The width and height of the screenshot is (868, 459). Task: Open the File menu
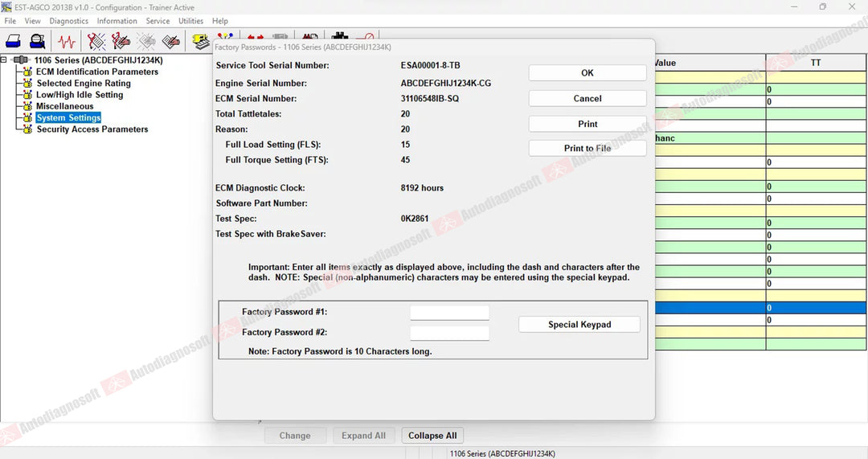[x=10, y=21]
